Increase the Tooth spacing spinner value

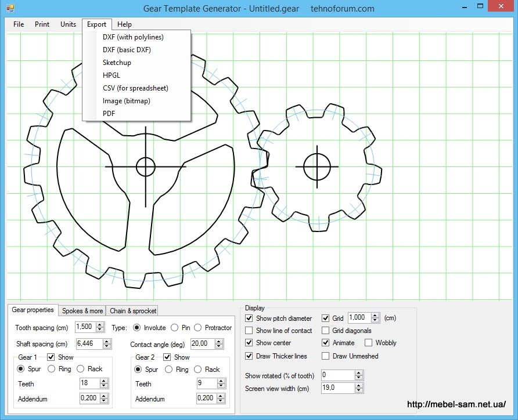click(x=100, y=325)
